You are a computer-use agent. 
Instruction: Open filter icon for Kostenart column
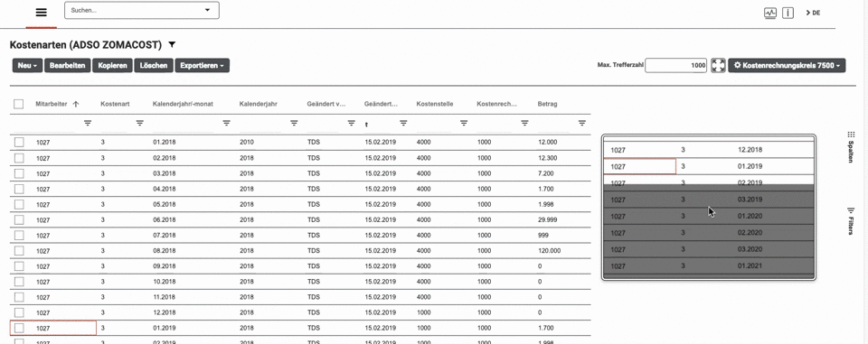coord(140,124)
